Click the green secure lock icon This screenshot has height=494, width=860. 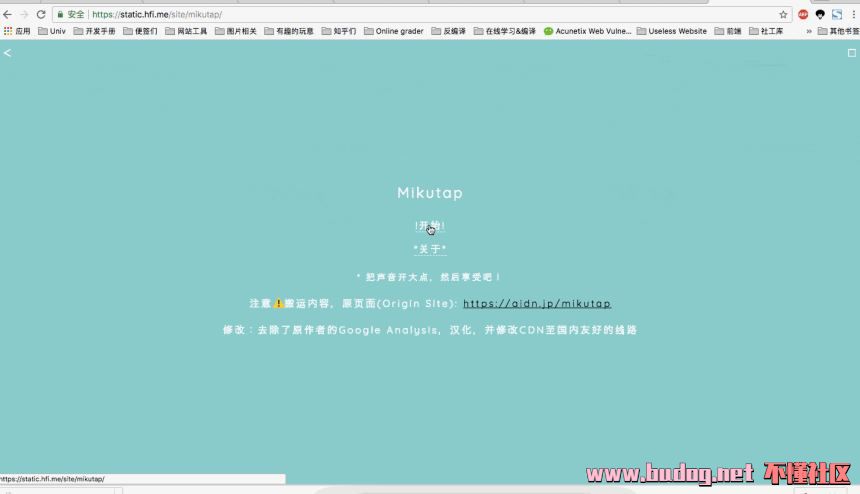click(60, 14)
